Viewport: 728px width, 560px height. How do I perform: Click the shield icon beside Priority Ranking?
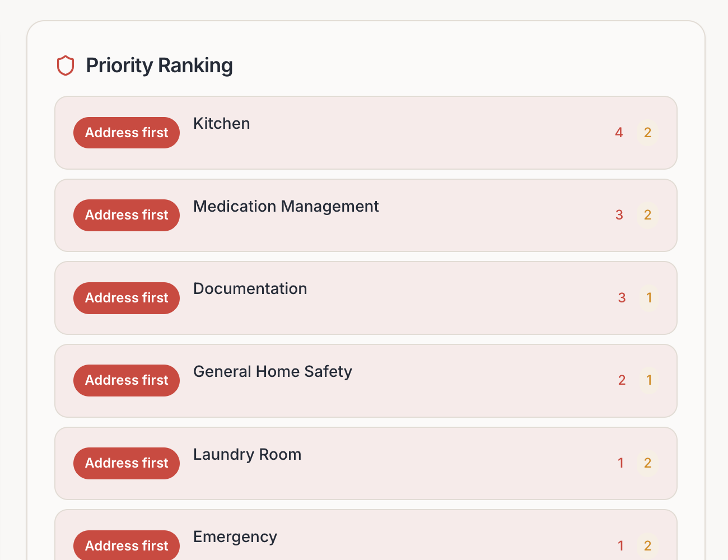tap(66, 66)
